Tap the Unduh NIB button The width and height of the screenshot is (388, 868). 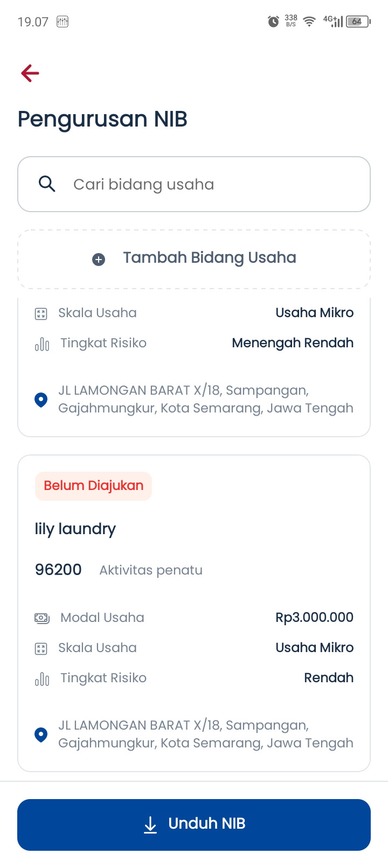[x=194, y=824]
